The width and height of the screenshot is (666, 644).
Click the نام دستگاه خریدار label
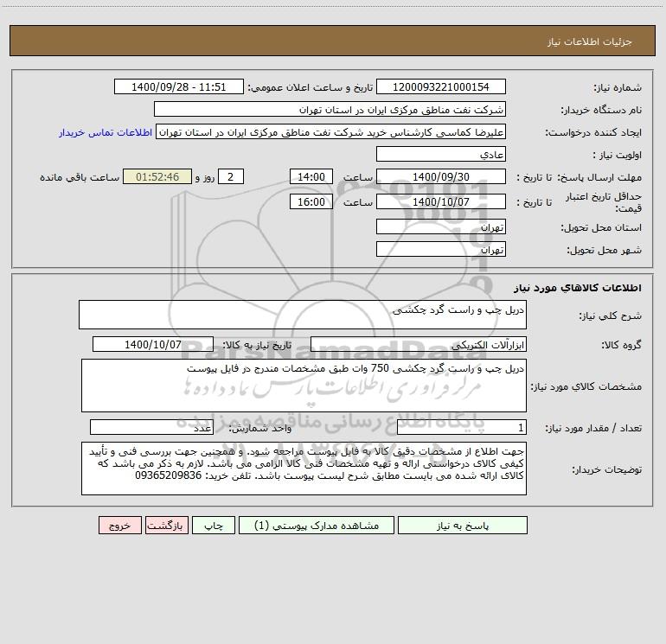[x=601, y=110]
